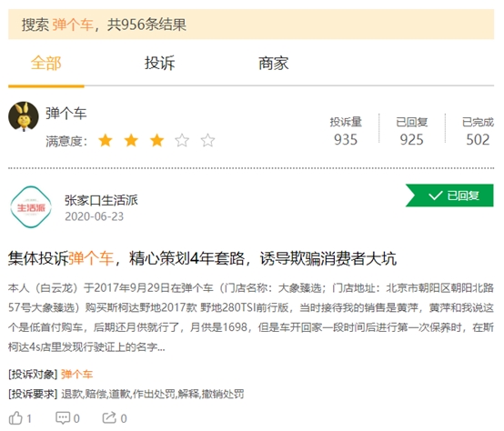Image resolution: width=504 pixels, height=431 pixels.
Task: Click the 共956条结果 result count
Action: coord(146,25)
